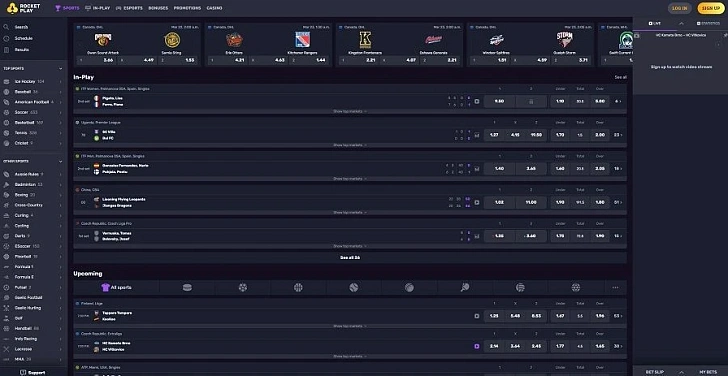Viewport: 728px width, 376px height.
Task: Open the Casino menu item
Action: [x=214, y=8]
